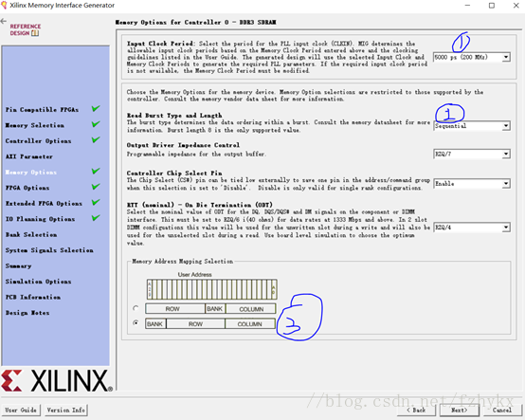Click green checkmark beside Memory Selection

point(96,124)
